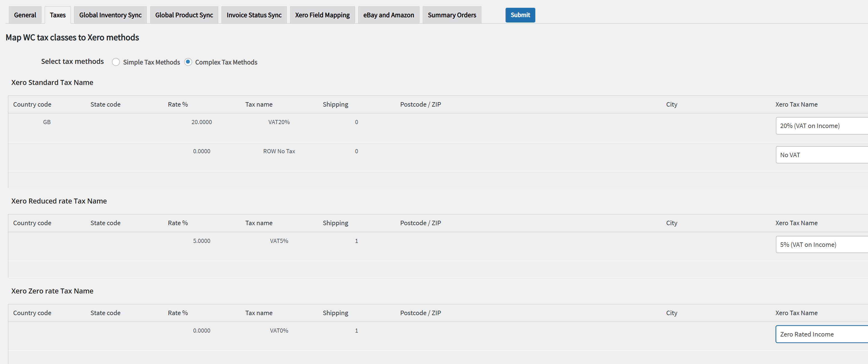Open the 20% (VAT on Income) dropdown
The image size is (868, 364).
pos(822,126)
